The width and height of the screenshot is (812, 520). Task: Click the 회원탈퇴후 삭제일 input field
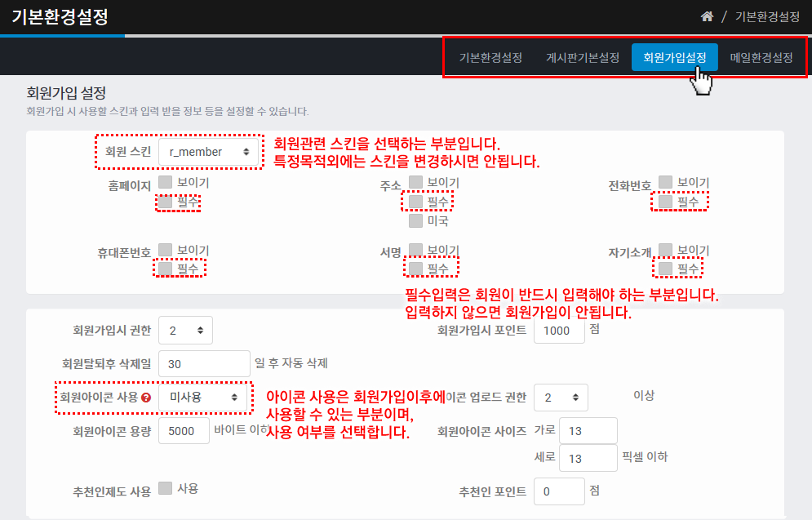click(204, 363)
